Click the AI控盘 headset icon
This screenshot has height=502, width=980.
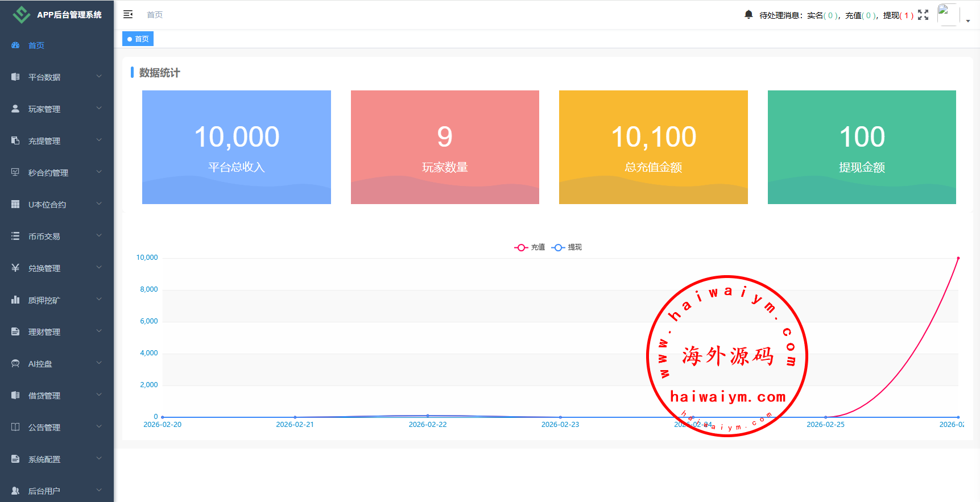tap(15, 363)
